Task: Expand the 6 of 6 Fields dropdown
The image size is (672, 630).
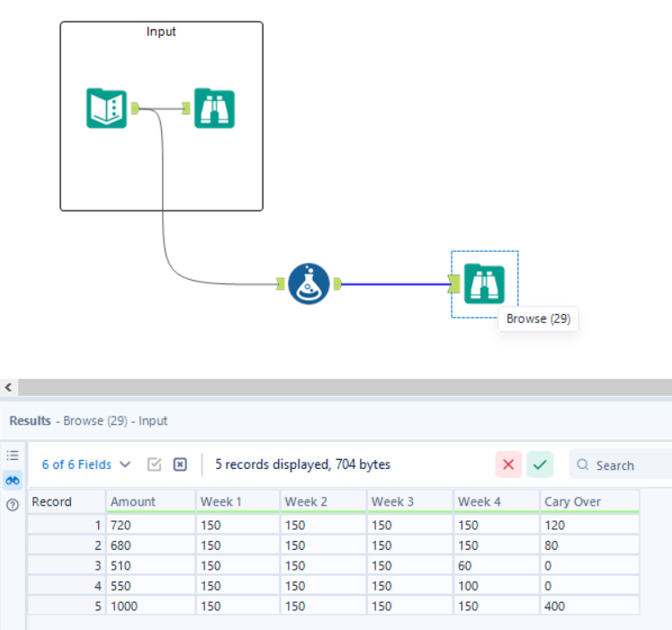Action: click(x=85, y=464)
